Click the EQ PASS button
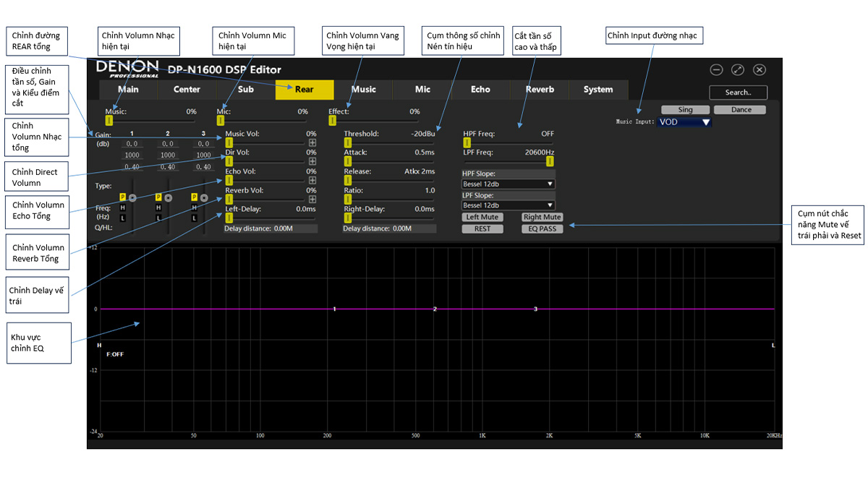 (542, 228)
